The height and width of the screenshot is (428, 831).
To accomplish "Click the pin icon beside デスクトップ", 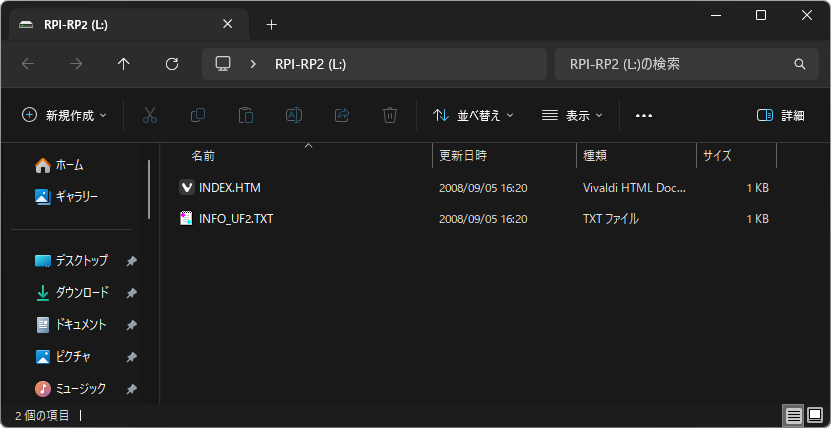I will [x=131, y=261].
